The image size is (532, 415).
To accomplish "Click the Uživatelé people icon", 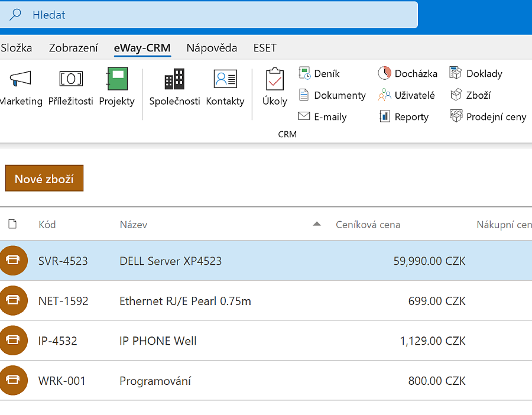I will pyautogui.click(x=384, y=95).
